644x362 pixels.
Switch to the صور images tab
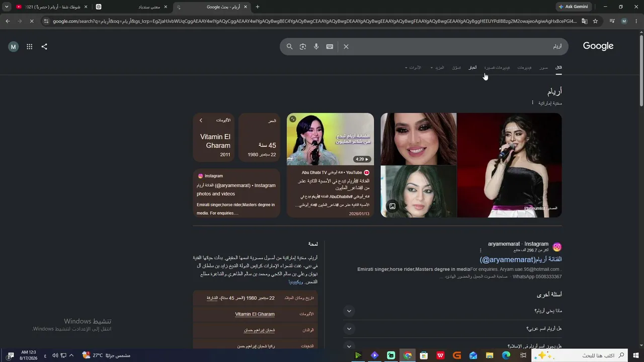pos(544,67)
